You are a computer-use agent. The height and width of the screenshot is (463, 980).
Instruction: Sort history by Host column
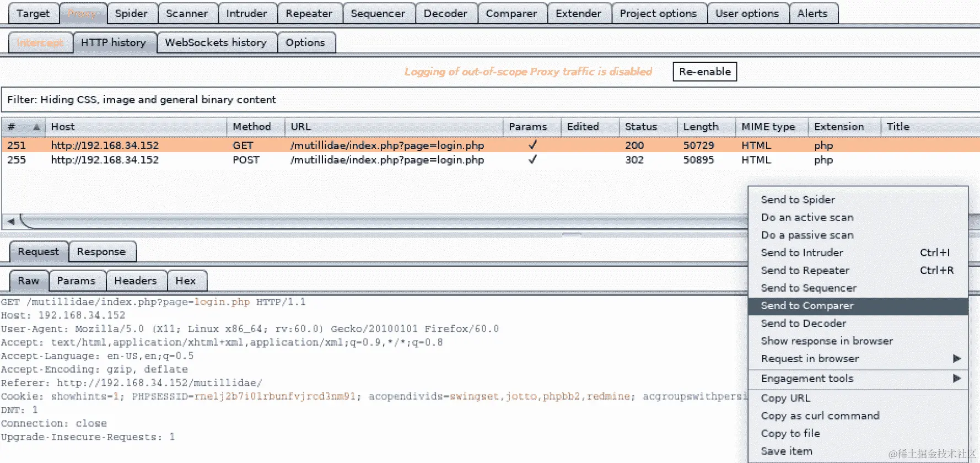pos(136,127)
